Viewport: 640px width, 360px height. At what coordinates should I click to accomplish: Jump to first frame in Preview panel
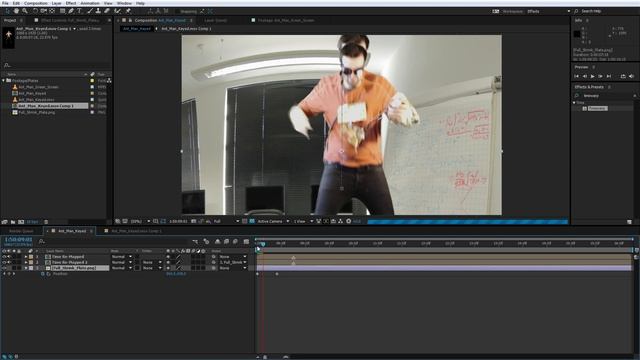(576, 76)
